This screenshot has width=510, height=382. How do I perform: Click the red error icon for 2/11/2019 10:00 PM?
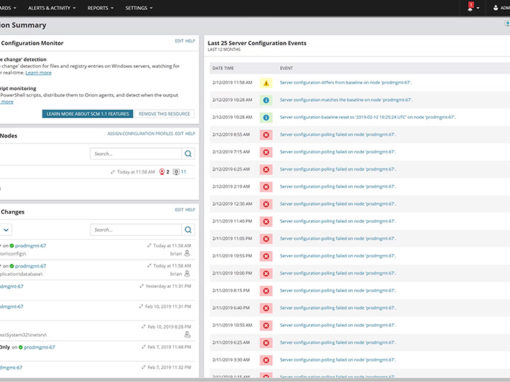coord(266,273)
